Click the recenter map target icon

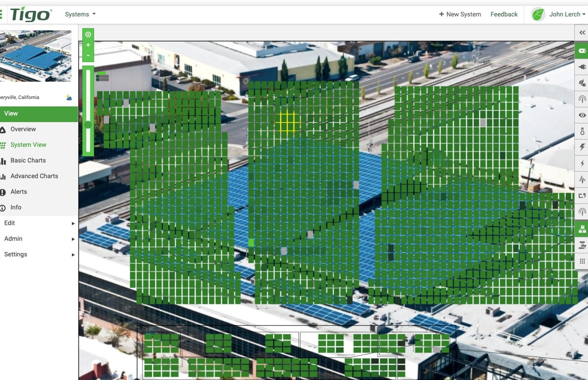tap(88, 34)
